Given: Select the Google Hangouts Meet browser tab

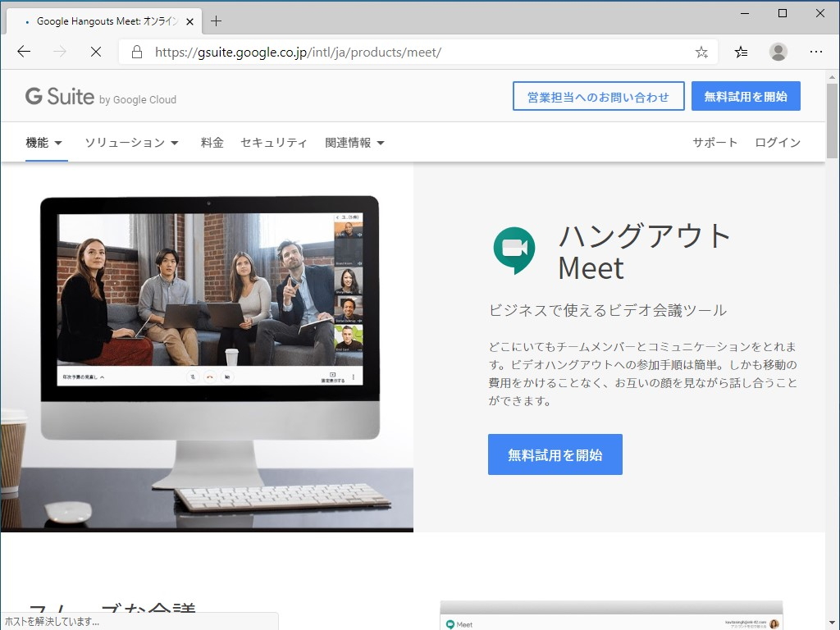Looking at the screenshot, I should point(107,21).
